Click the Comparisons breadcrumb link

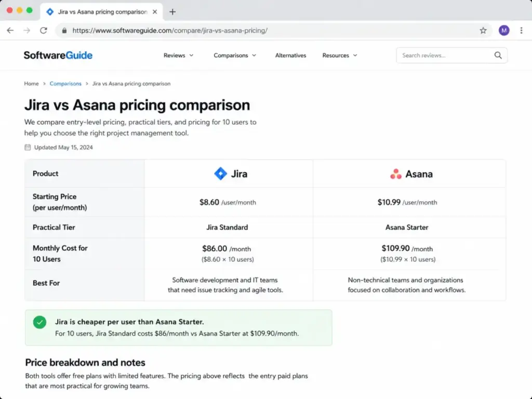pyautogui.click(x=65, y=84)
